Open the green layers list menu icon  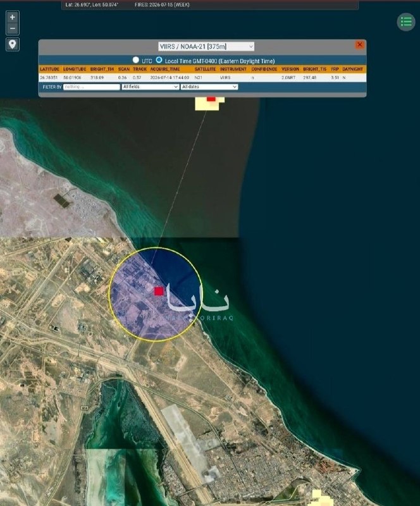click(406, 22)
